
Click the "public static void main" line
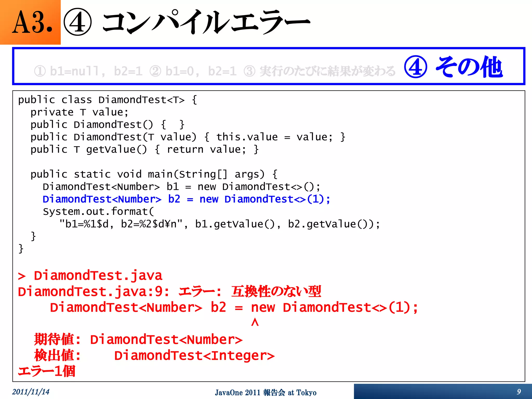click(x=154, y=174)
